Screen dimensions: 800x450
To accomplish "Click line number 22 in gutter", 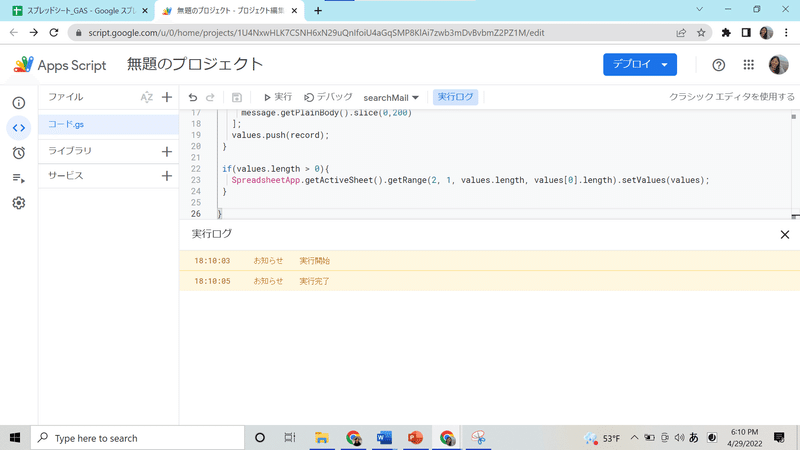I will pyautogui.click(x=196, y=169).
